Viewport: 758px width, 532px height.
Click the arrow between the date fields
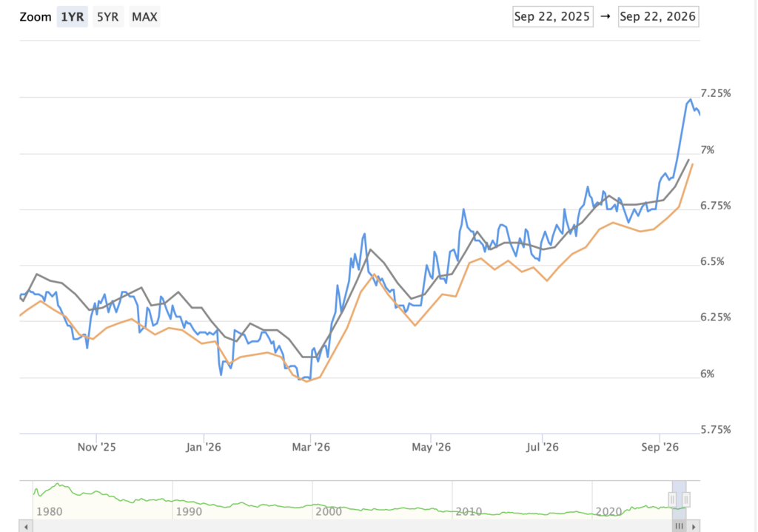click(x=606, y=16)
